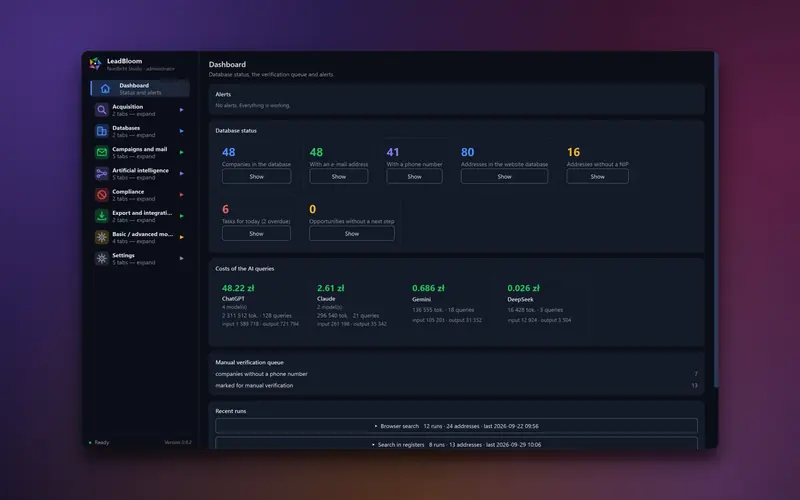
Task: Select the Artificial intelligence icon
Action: click(x=102, y=173)
